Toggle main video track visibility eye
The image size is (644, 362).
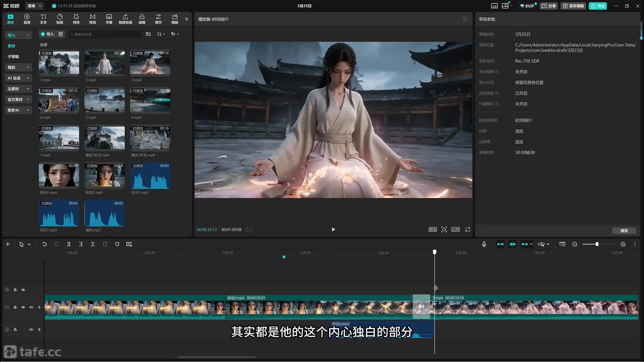coord(23,307)
